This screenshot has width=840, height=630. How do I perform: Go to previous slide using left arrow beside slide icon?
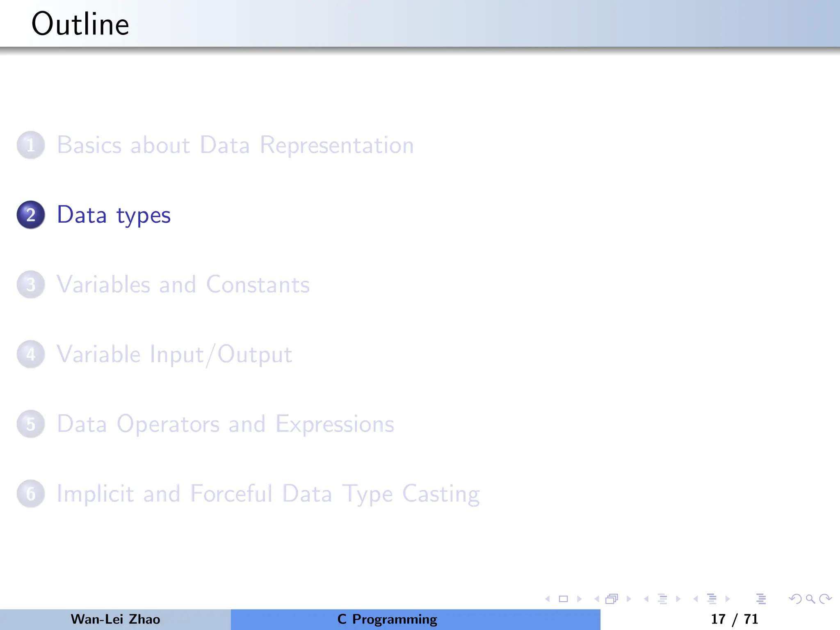[548, 599]
